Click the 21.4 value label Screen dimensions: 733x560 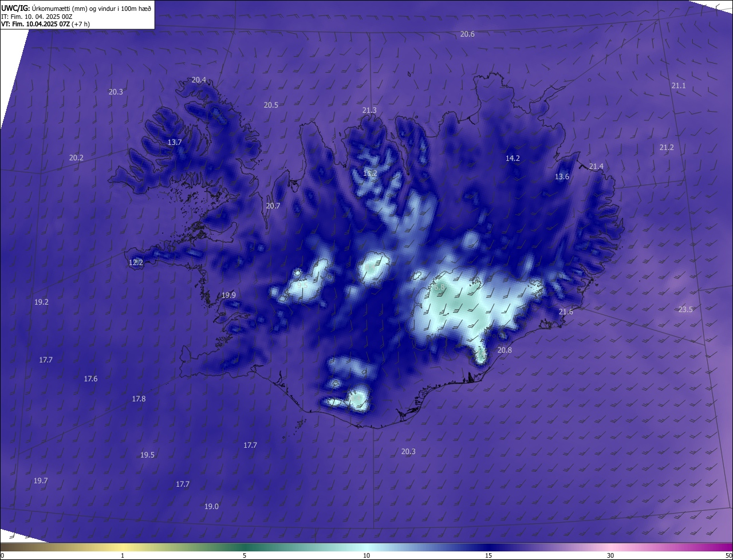pos(596,167)
